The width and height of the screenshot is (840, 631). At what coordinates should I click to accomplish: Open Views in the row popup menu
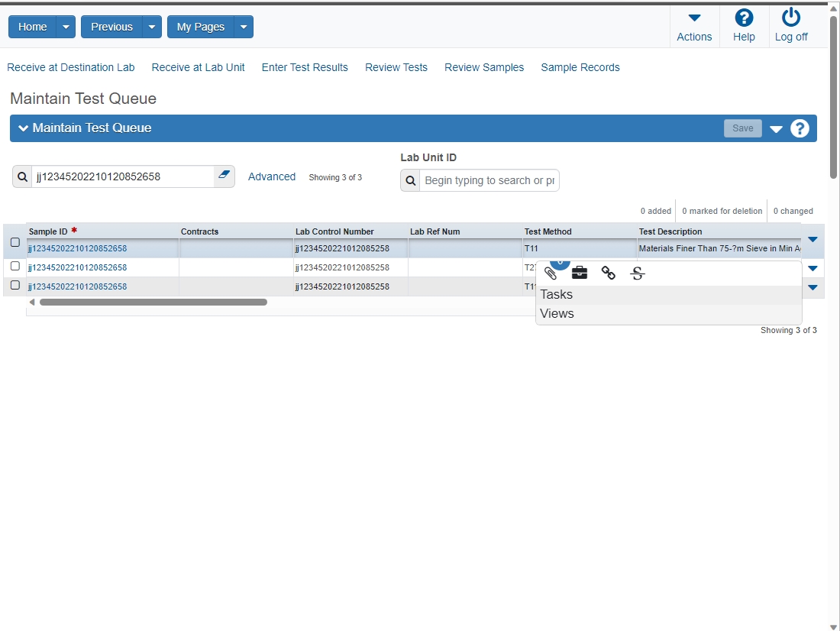pos(669,314)
